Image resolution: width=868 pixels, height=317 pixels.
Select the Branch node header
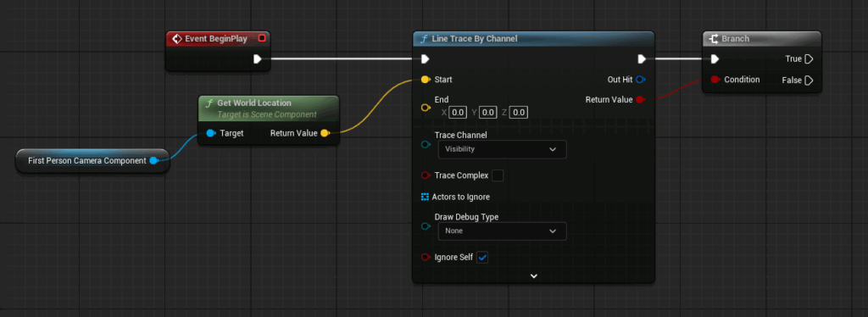(x=762, y=39)
